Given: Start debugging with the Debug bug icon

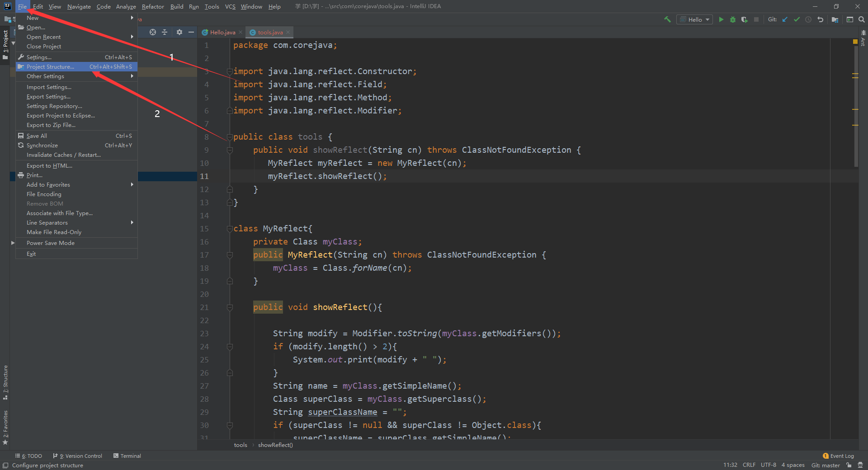Looking at the screenshot, I should [x=733, y=19].
